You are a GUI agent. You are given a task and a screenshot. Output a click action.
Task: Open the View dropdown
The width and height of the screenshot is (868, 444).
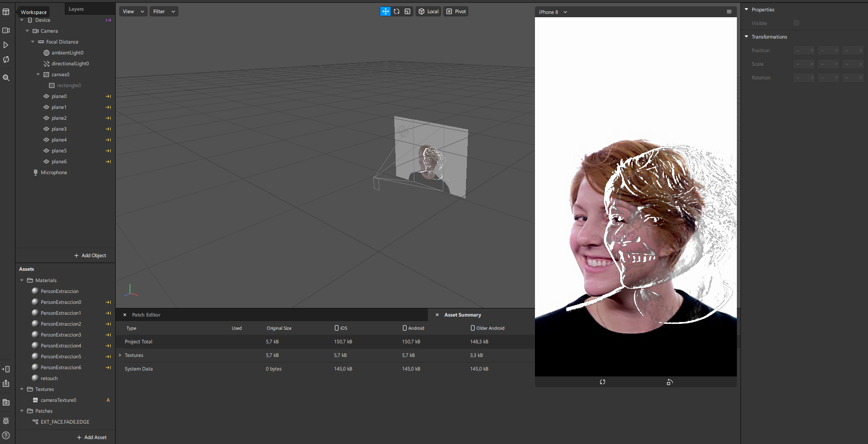pos(133,11)
